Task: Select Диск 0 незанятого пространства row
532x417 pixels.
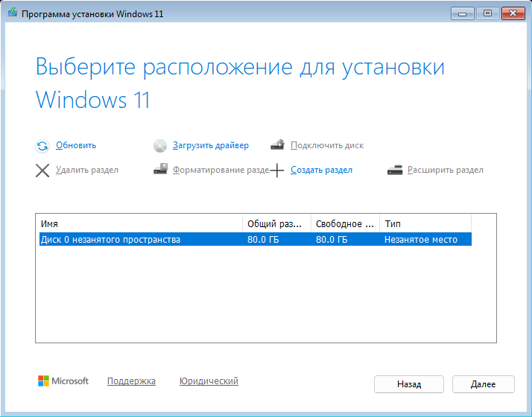Action: tap(256, 239)
